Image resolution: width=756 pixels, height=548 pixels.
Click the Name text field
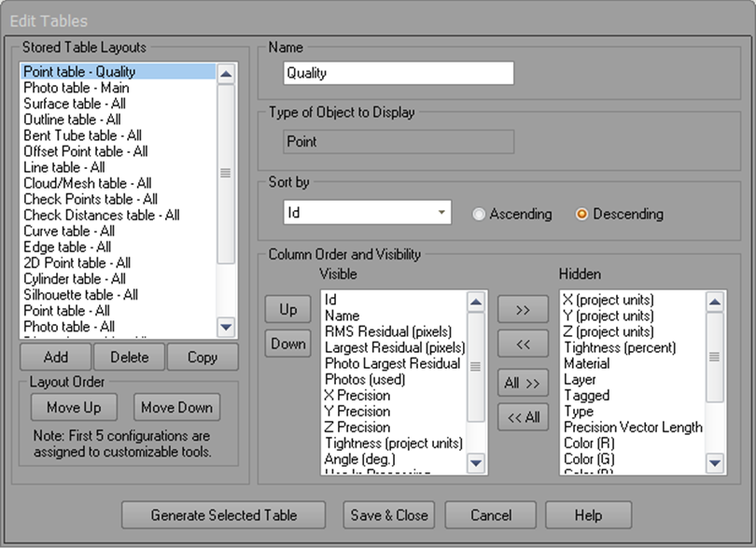399,73
